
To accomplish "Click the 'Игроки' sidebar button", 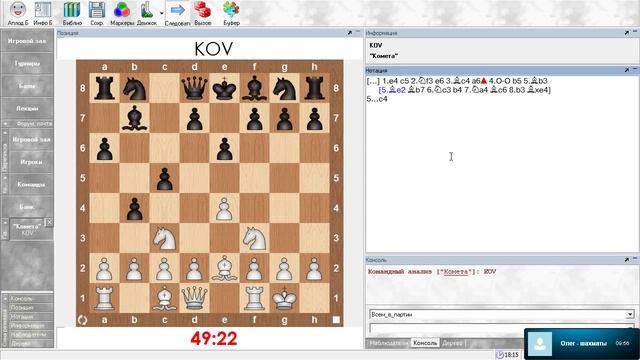I will [x=31, y=162].
